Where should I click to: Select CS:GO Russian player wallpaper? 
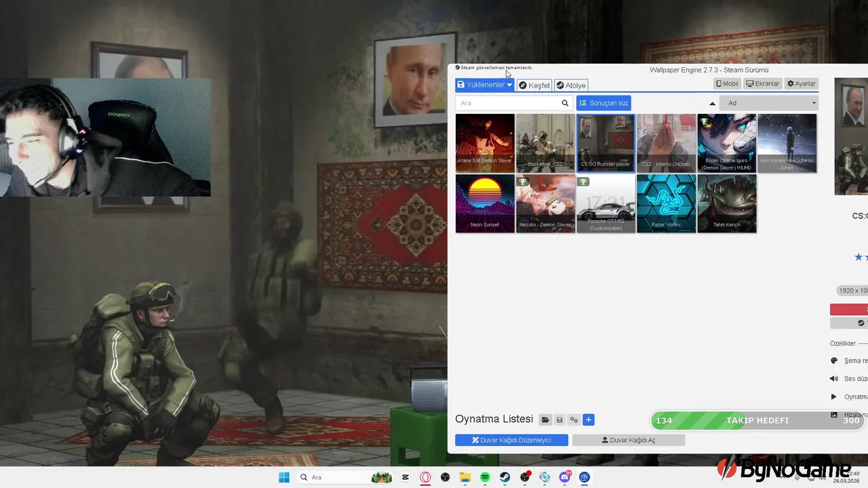[x=606, y=143]
